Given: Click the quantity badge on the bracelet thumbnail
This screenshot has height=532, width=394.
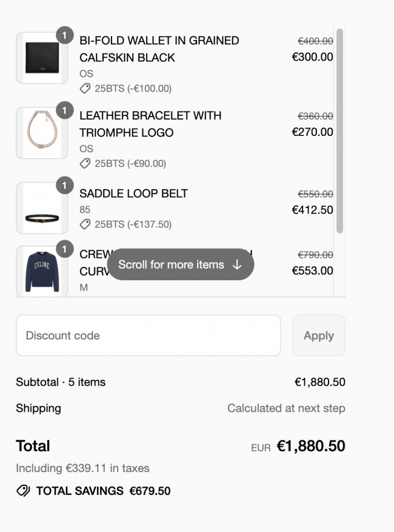Looking at the screenshot, I should pos(65,110).
